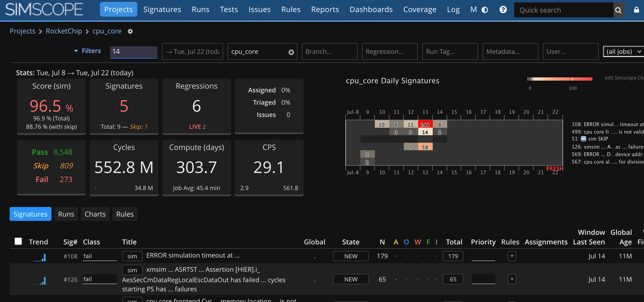Click Fail count 273

tap(66, 179)
